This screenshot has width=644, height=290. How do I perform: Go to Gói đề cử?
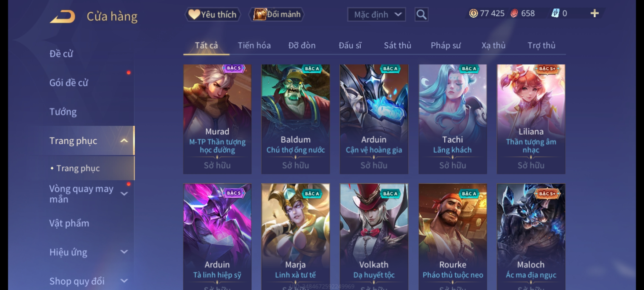(69, 83)
